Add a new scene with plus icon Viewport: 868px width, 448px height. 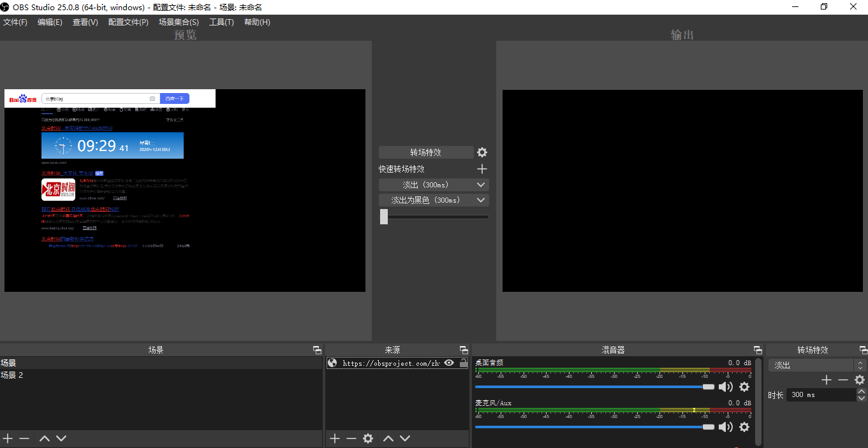(8, 438)
